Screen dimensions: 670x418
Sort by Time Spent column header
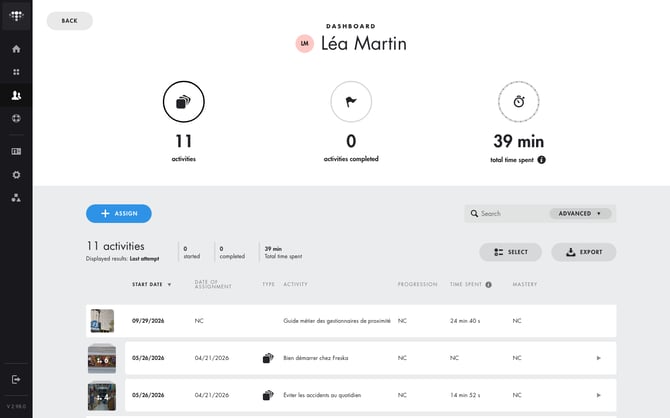pyautogui.click(x=466, y=284)
